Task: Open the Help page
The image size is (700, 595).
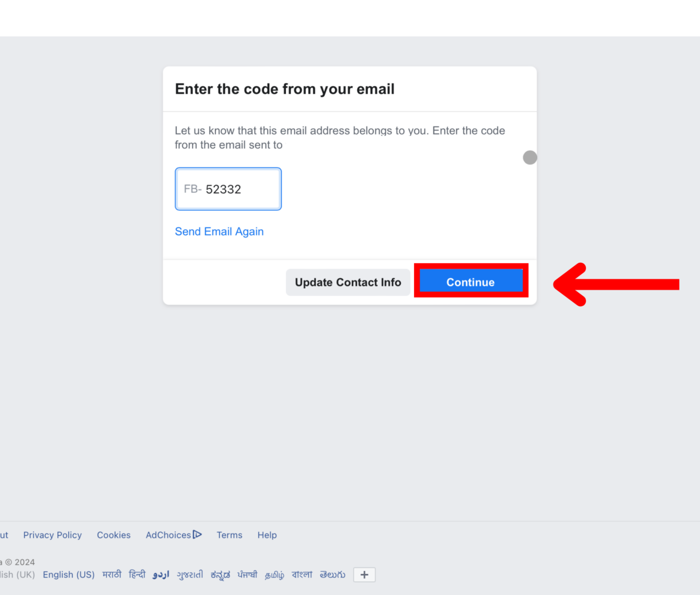Action: (267, 534)
